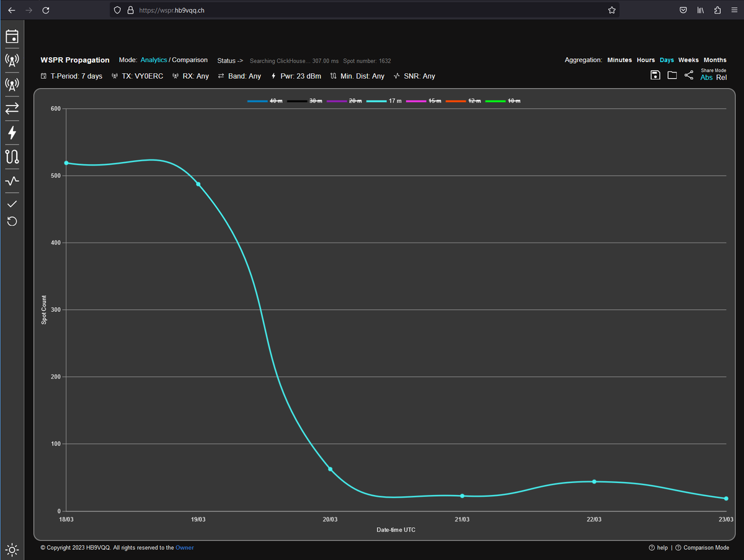
Task: Click the chart data point at 21/03
Action: pos(462,496)
